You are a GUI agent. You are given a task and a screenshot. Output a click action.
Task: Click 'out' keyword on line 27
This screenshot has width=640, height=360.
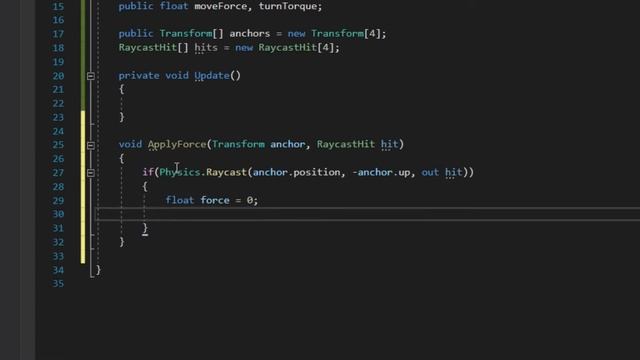430,172
